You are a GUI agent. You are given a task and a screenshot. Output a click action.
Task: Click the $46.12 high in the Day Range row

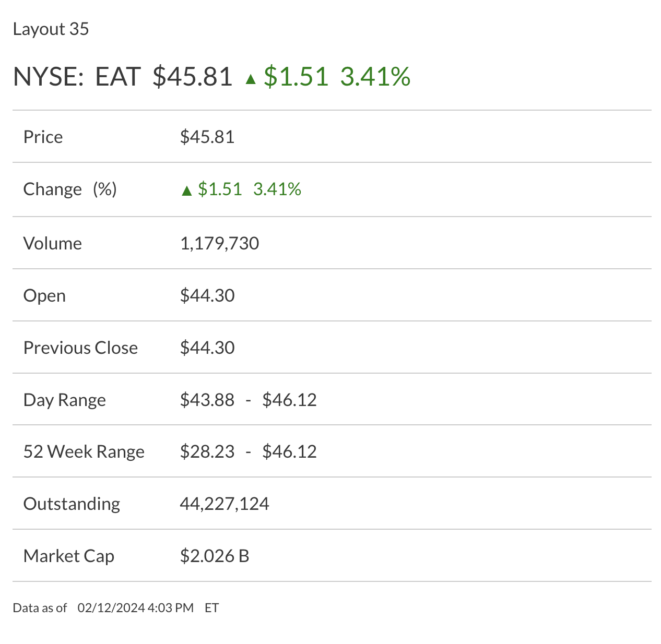tap(289, 400)
